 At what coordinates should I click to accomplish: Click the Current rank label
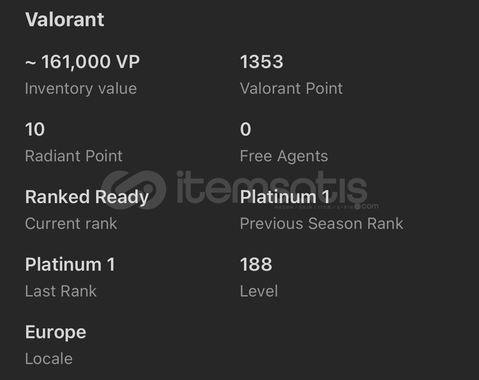[x=71, y=224]
